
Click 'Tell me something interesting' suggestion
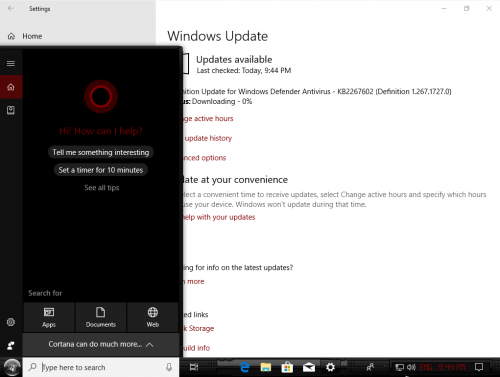(x=101, y=152)
